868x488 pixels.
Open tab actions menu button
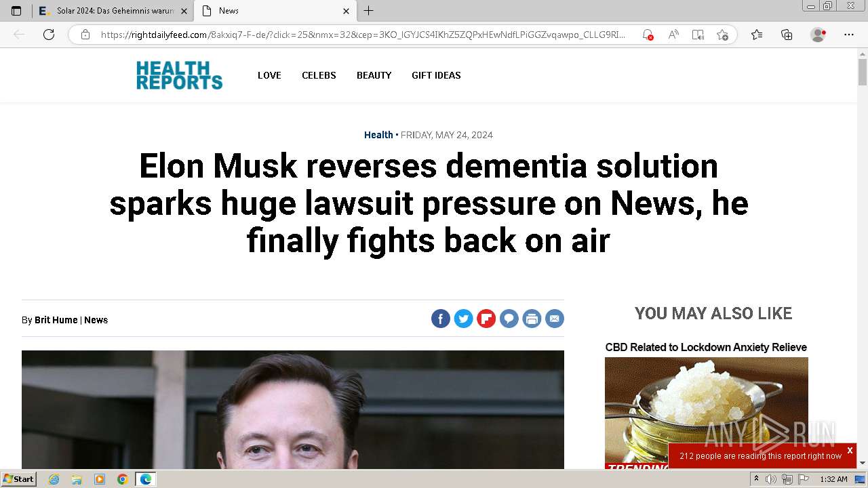tap(16, 11)
